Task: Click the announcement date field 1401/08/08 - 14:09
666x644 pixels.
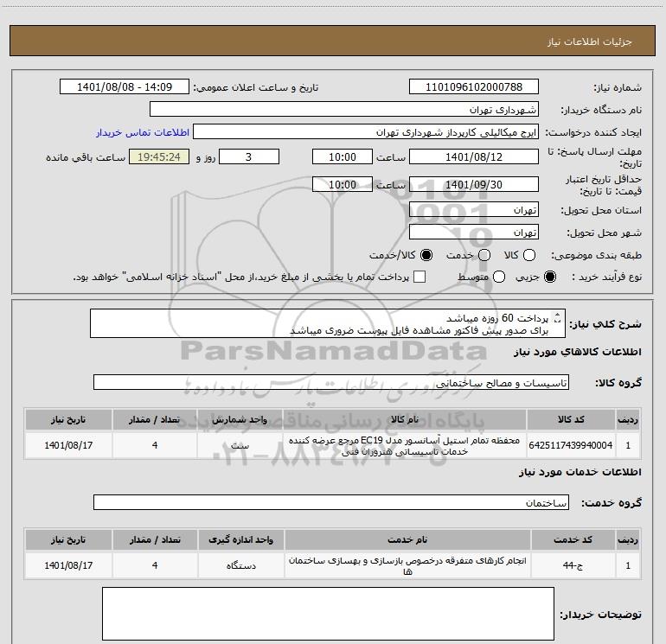Action: coord(125,87)
